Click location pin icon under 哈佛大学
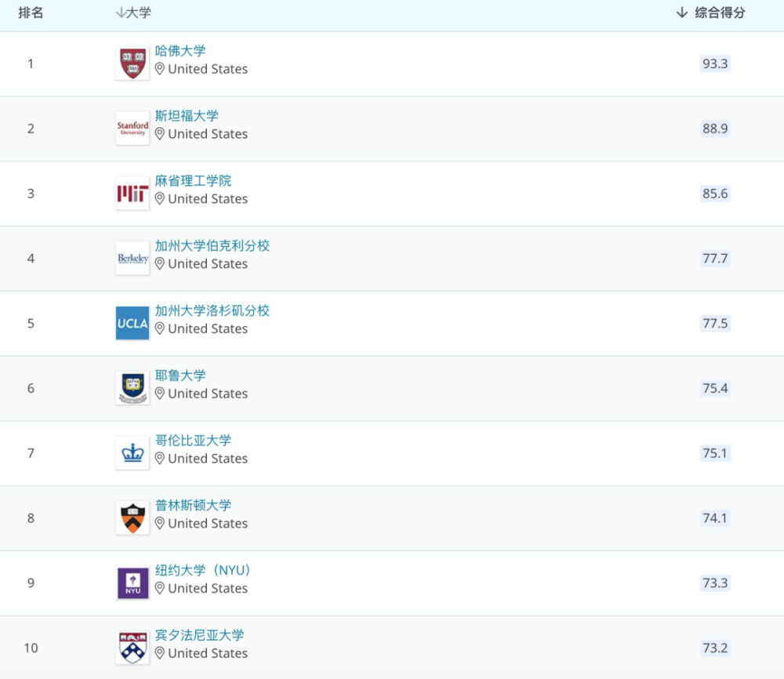 [x=159, y=69]
